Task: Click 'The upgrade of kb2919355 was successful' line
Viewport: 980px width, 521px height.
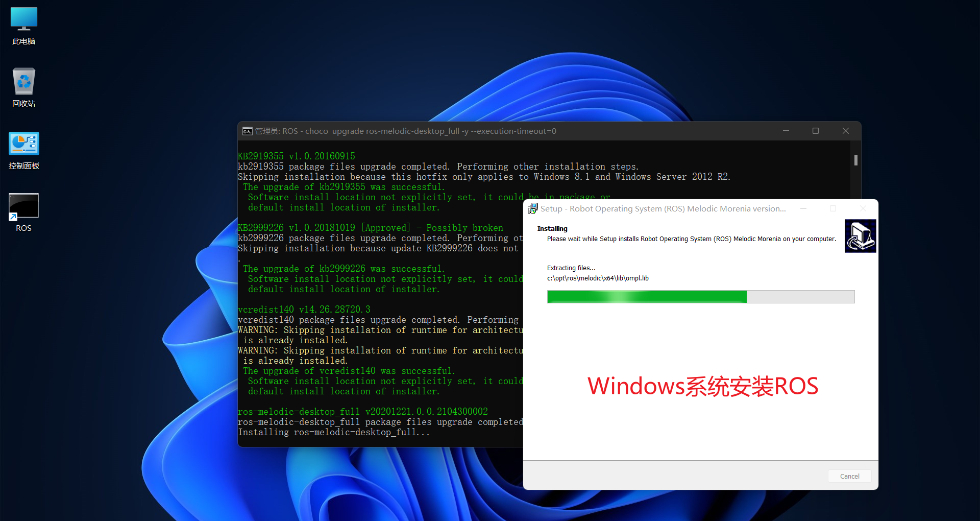Action: (344, 187)
